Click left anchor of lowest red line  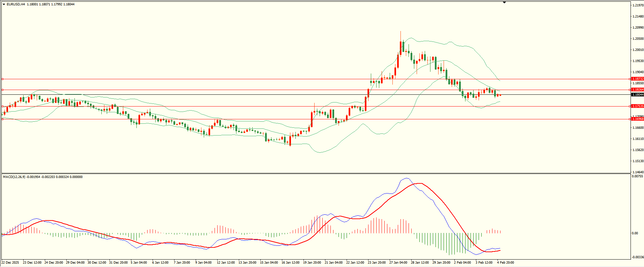2,119
